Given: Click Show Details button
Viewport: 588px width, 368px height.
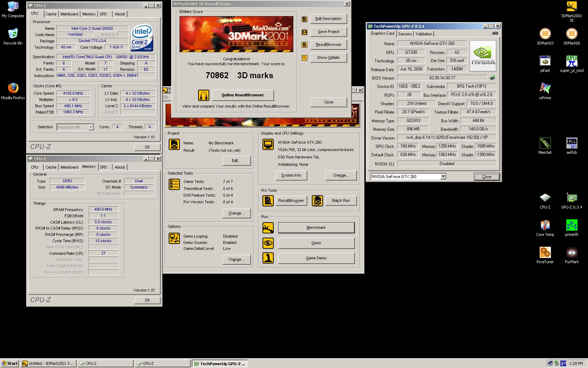Looking at the screenshot, I should (x=328, y=57).
